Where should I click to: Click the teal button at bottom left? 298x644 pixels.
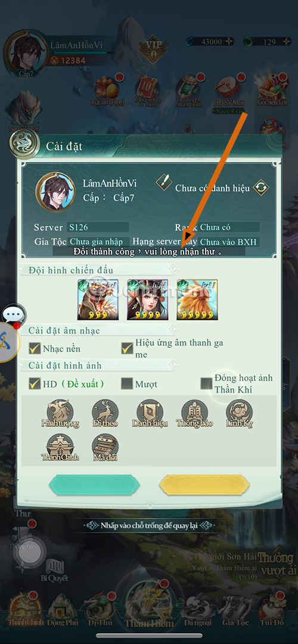click(x=94, y=485)
